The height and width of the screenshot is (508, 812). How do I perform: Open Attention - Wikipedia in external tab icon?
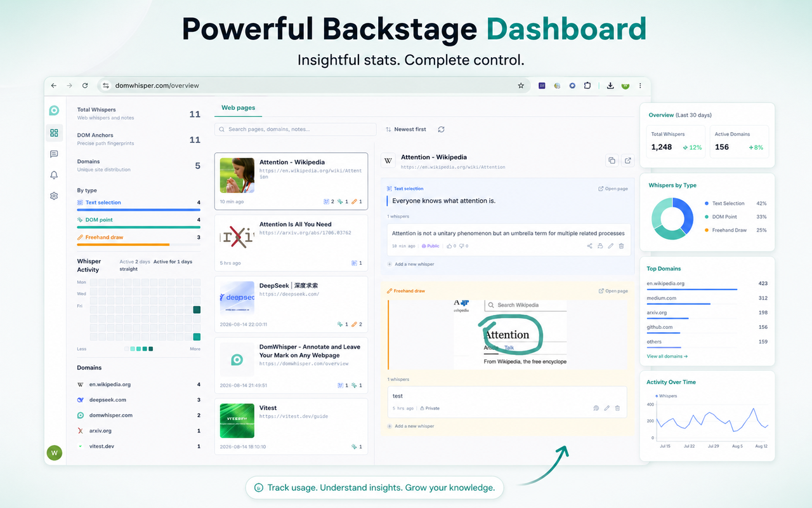pyautogui.click(x=627, y=161)
